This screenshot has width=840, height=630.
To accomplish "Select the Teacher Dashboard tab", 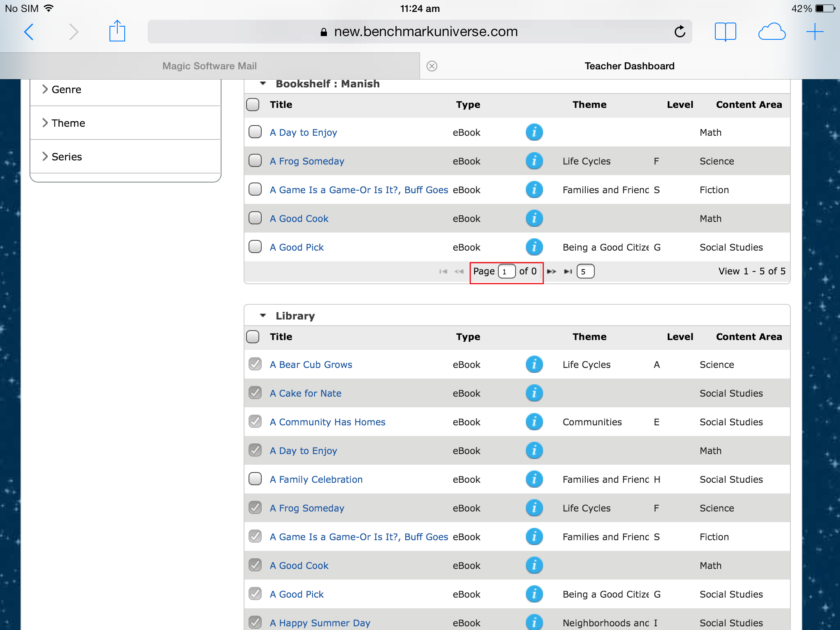I will (630, 66).
